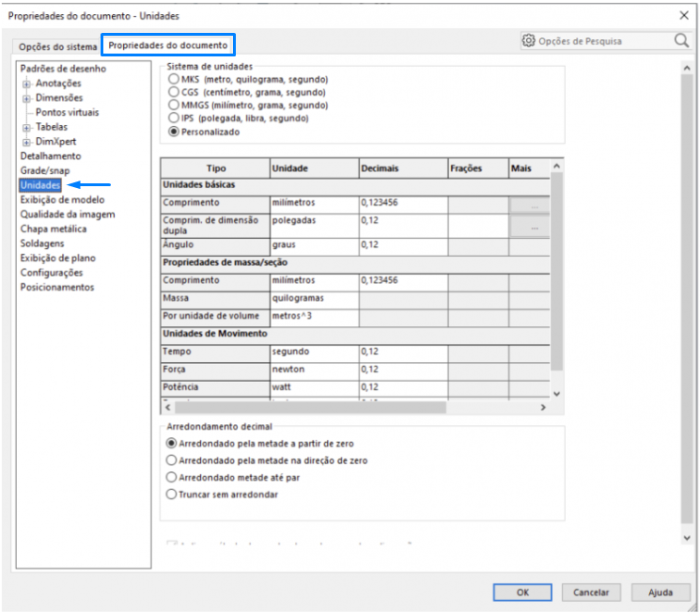Click ellipsis button in dual dimension row

point(534,227)
